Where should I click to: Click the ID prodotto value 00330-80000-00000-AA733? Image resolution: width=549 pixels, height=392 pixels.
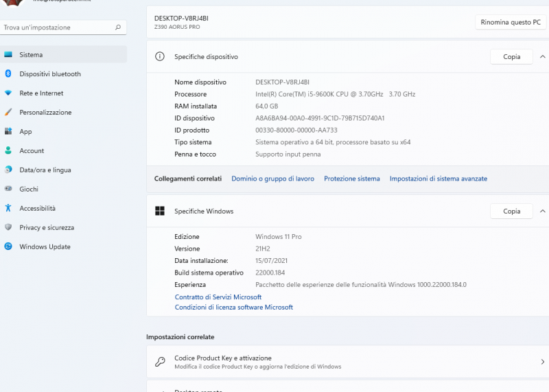coord(296,130)
